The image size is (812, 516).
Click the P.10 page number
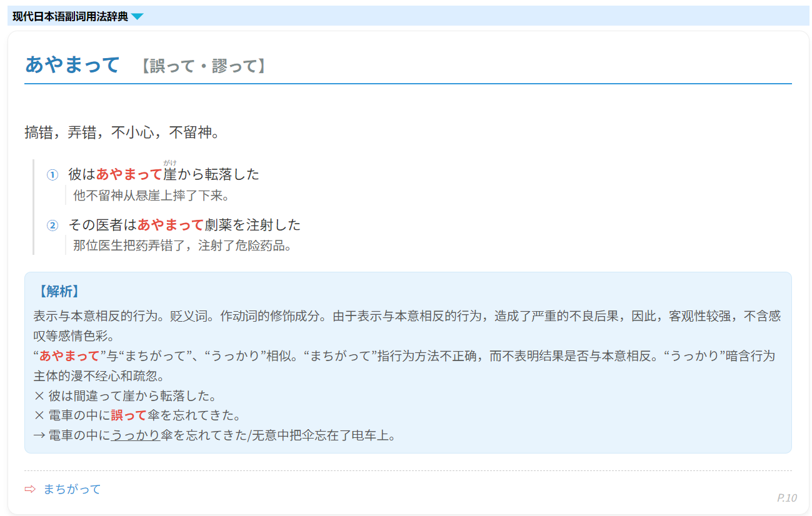click(x=786, y=498)
